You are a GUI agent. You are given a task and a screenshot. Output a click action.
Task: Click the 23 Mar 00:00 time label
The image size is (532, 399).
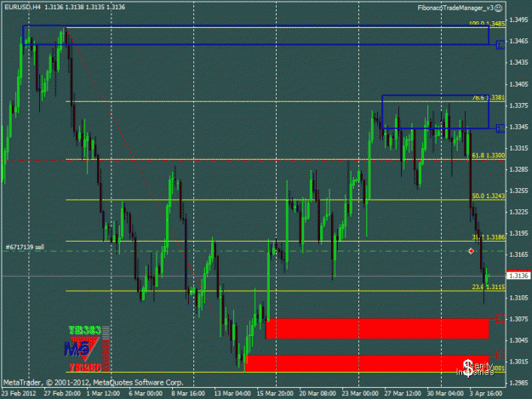tap(360, 394)
